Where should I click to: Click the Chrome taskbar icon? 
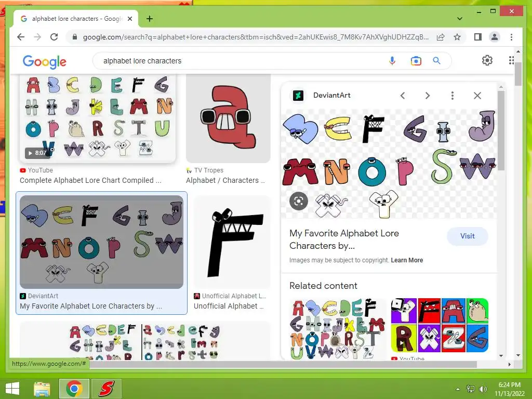point(74,389)
